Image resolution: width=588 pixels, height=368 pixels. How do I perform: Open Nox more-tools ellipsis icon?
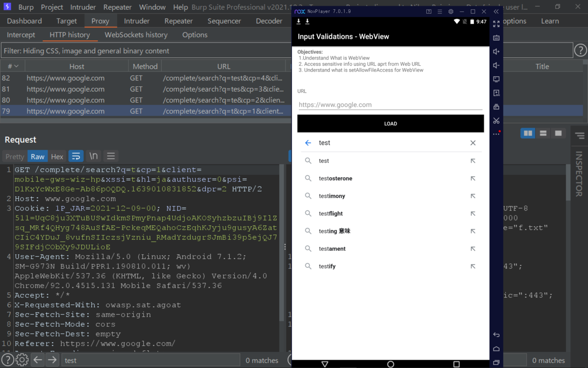point(496,134)
